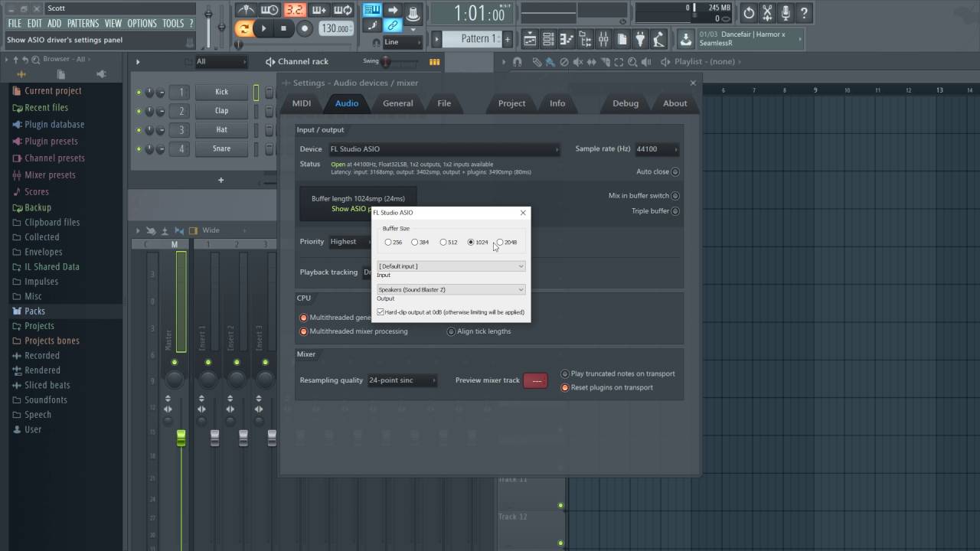Select 384 buffer size radio button
Image resolution: width=980 pixels, height=551 pixels.
point(415,243)
